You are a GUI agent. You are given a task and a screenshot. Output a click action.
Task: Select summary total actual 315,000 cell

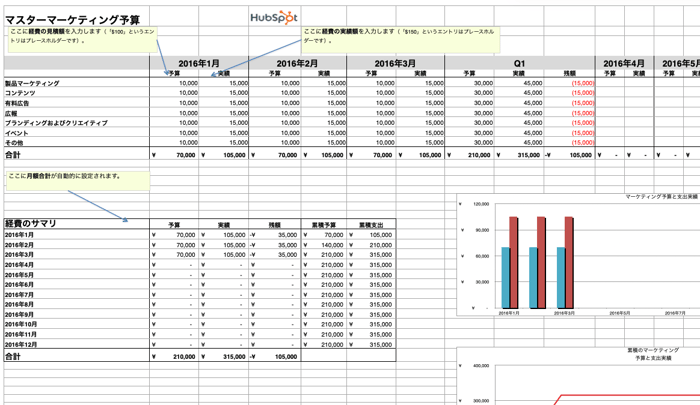click(x=224, y=357)
